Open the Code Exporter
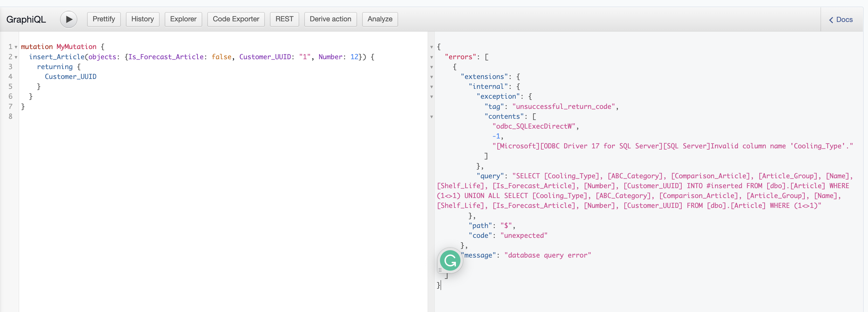This screenshot has width=868, height=312. [x=236, y=19]
